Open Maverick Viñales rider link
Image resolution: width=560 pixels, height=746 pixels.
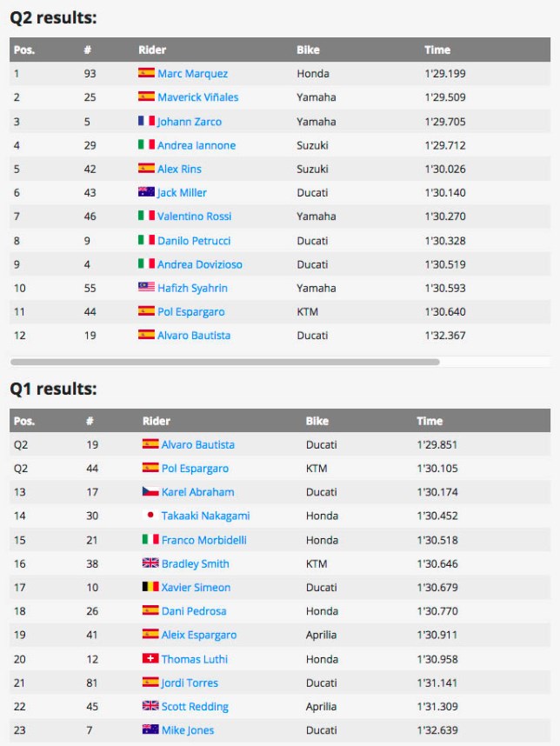(x=198, y=97)
